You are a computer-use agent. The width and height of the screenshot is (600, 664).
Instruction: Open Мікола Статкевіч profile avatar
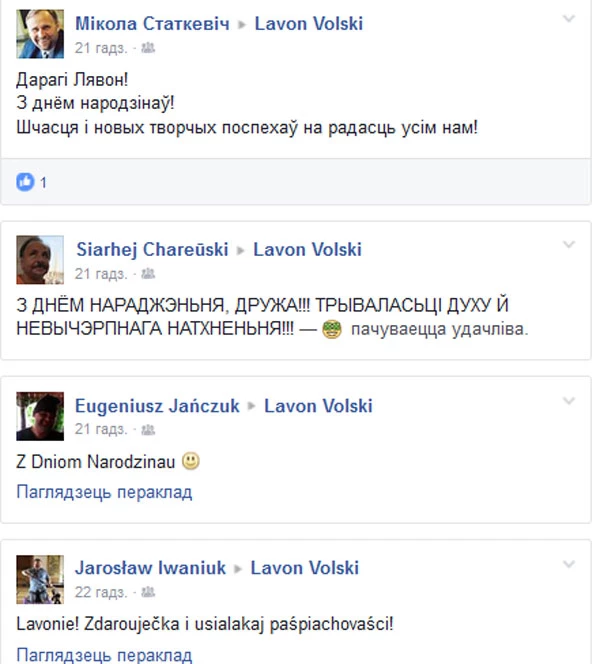pos(40,34)
